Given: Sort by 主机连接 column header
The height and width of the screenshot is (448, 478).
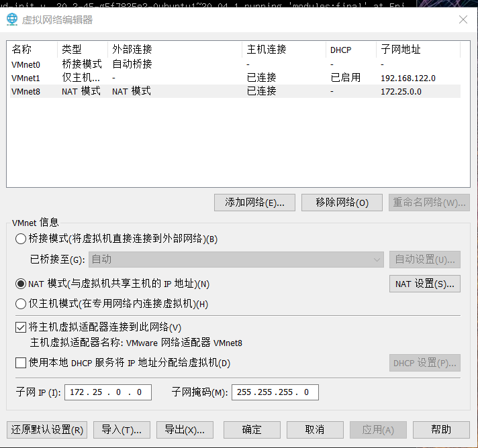Looking at the screenshot, I should [x=284, y=50].
